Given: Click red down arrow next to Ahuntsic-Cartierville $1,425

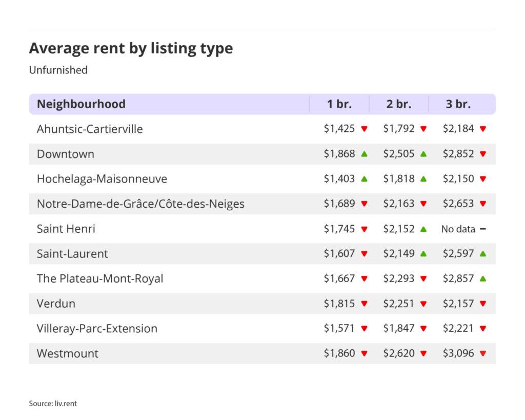Looking at the screenshot, I should 364,129.
